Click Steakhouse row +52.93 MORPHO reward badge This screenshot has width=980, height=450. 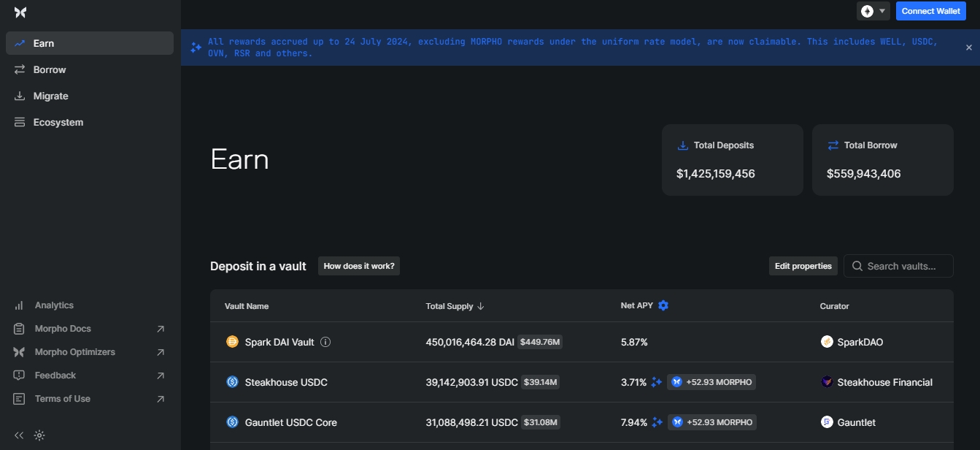(711, 381)
